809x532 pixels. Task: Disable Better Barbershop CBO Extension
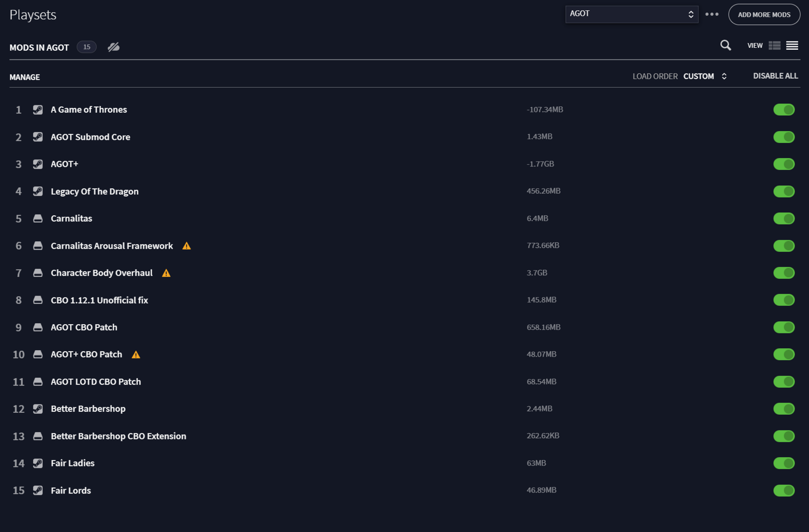[784, 436]
